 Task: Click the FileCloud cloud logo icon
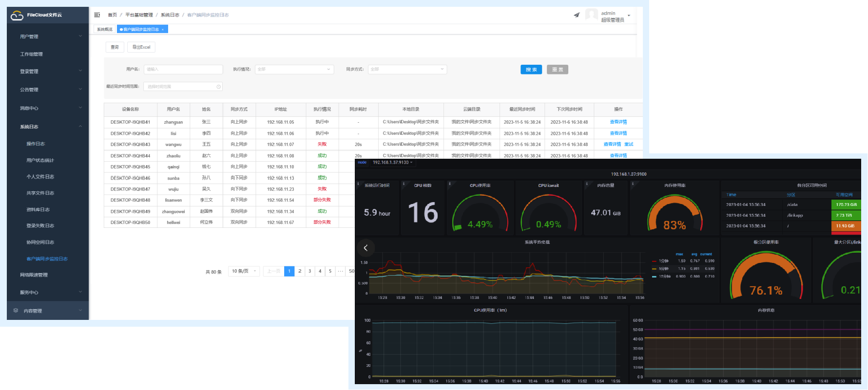(x=17, y=16)
